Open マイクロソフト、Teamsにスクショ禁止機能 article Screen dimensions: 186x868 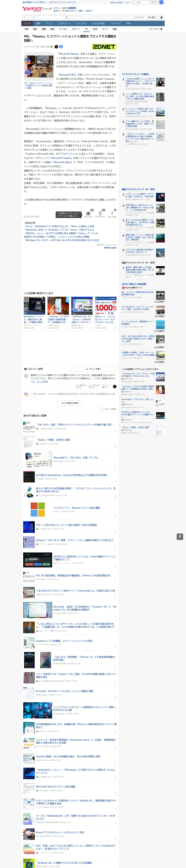[x=77, y=508]
